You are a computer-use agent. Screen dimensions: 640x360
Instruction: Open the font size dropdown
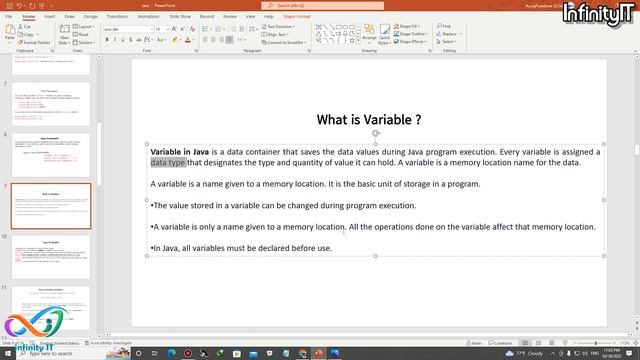tap(167, 29)
